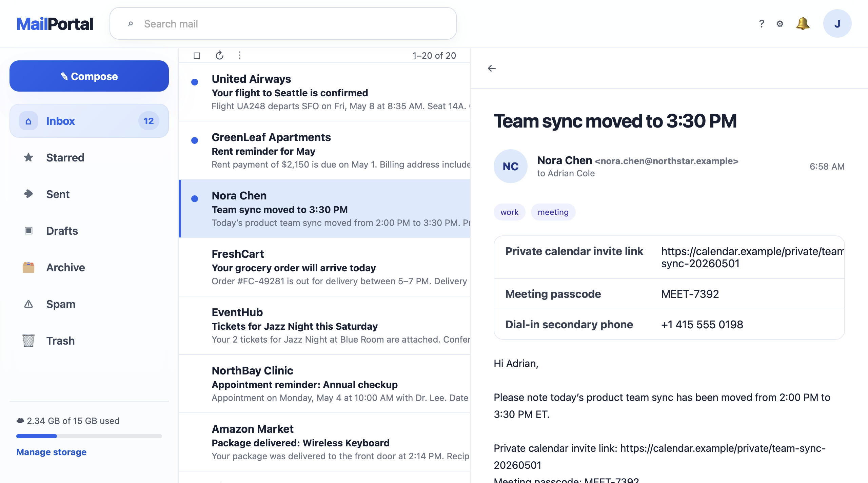Open the Sent folder

(x=89, y=194)
